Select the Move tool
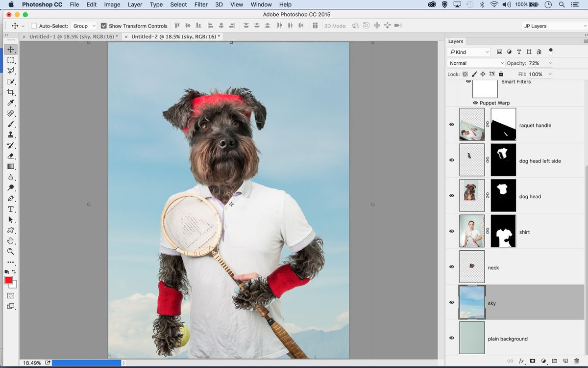The width and height of the screenshot is (588, 368). (11, 49)
